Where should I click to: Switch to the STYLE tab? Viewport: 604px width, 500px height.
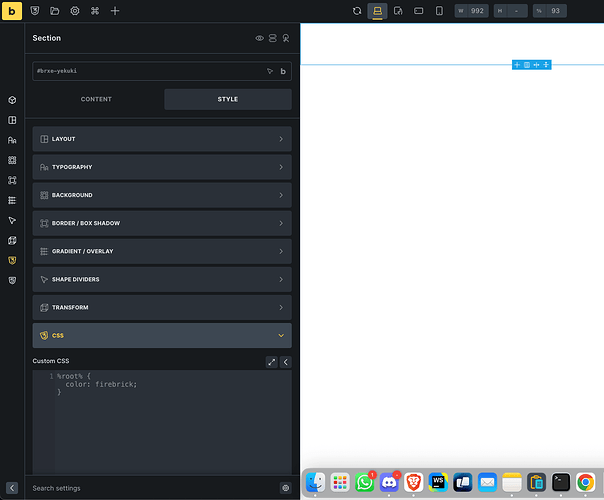(x=228, y=99)
